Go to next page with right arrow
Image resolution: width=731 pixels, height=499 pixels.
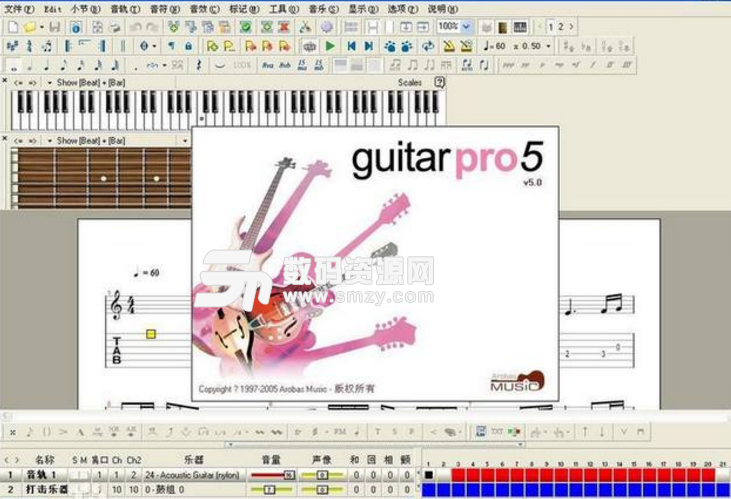pyautogui.click(x=571, y=27)
